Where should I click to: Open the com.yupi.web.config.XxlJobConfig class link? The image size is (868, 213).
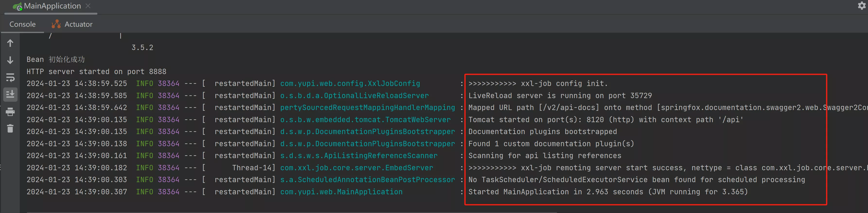tap(350, 84)
